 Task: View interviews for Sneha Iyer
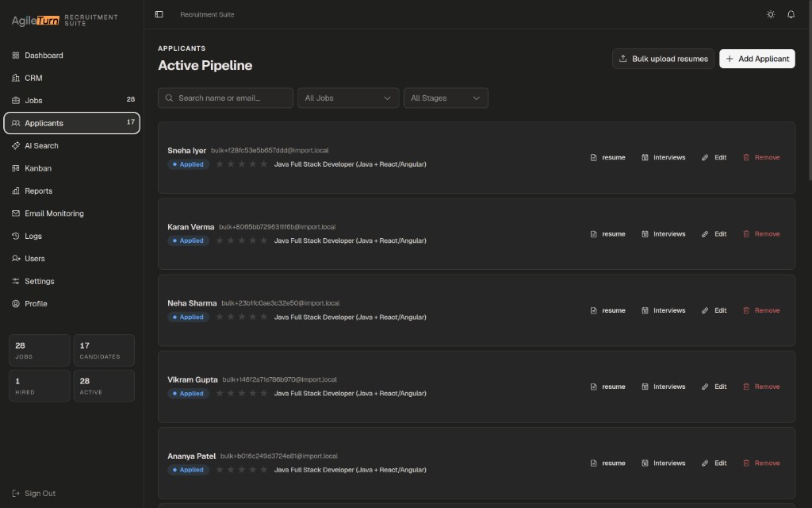pyautogui.click(x=664, y=158)
